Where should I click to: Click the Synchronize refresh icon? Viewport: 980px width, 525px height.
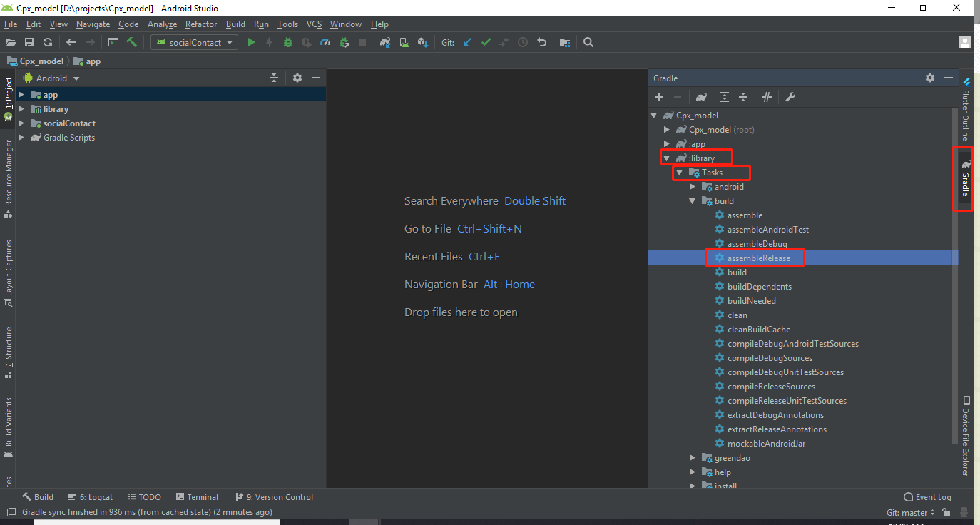(x=48, y=42)
